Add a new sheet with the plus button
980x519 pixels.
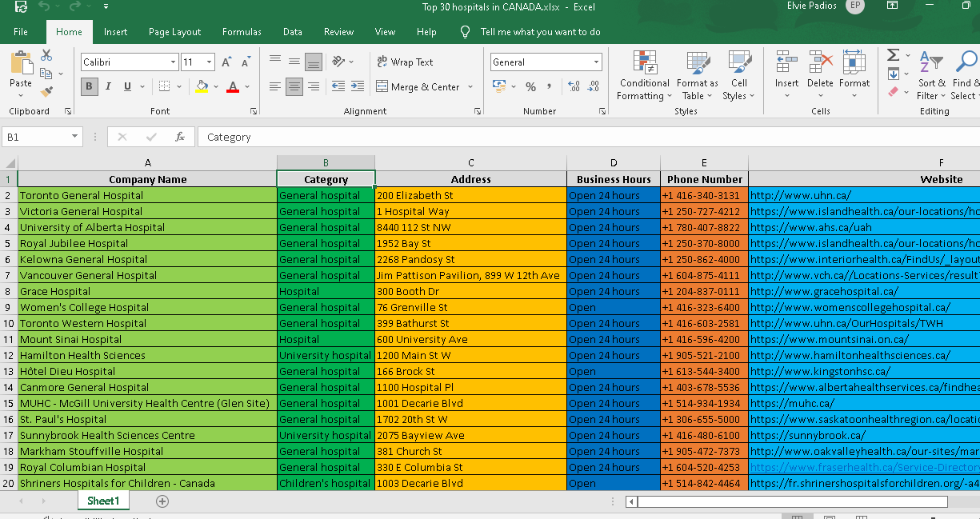click(162, 501)
